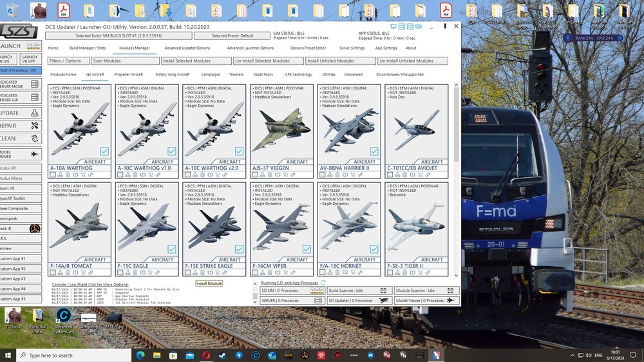Click Dedicated Server Mode in sidebar
The image size is (644, 362).
(21, 84)
